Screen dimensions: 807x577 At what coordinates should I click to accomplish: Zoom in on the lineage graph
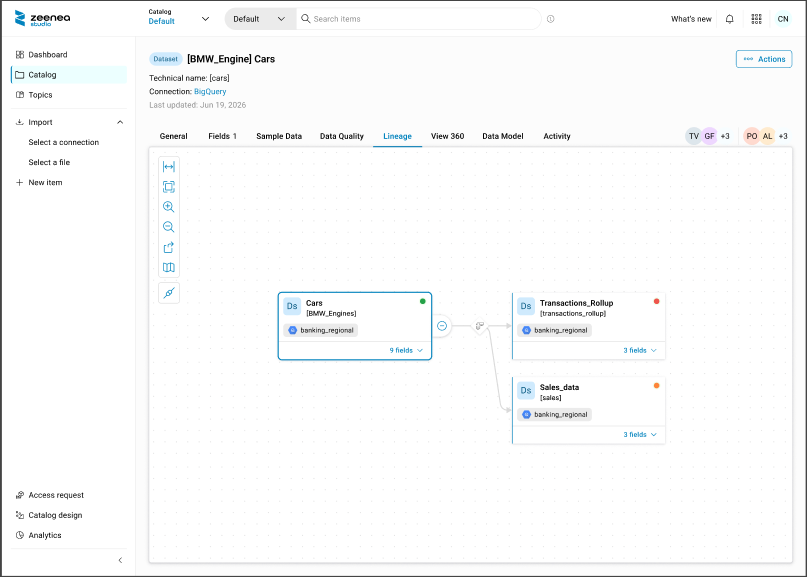point(169,207)
